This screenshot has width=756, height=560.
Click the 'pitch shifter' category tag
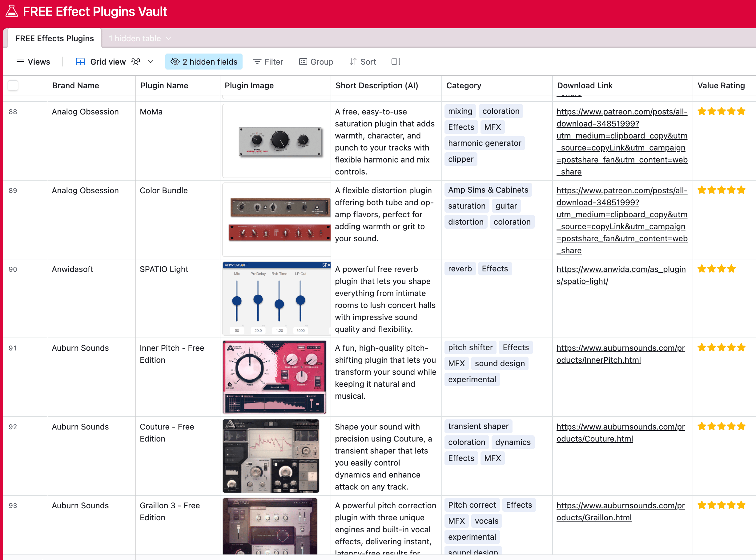[x=470, y=347]
